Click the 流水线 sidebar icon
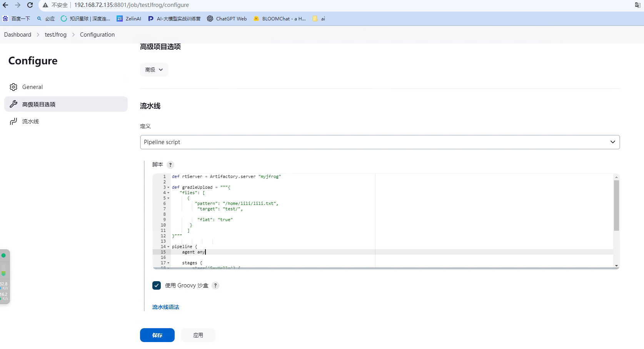 pyautogui.click(x=13, y=121)
